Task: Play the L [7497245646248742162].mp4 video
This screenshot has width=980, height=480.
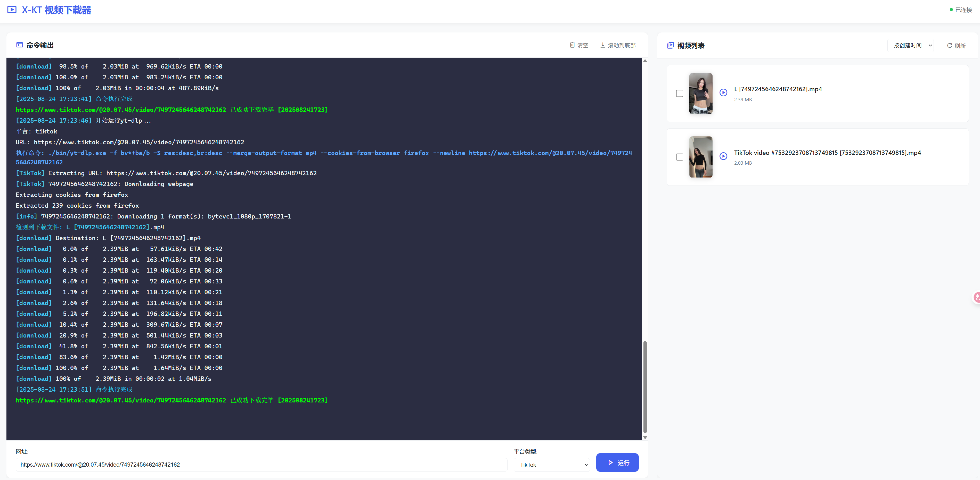Action: [x=723, y=92]
